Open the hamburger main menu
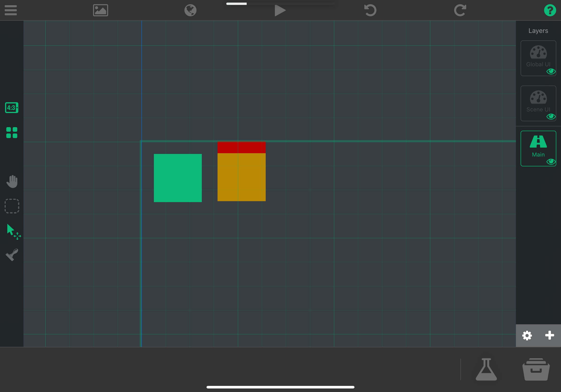The image size is (561, 392). [11, 10]
